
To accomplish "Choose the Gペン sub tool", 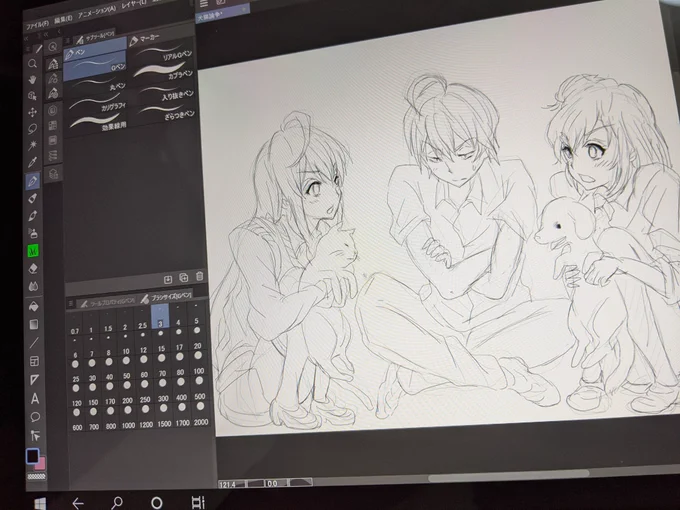I will (x=95, y=67).
